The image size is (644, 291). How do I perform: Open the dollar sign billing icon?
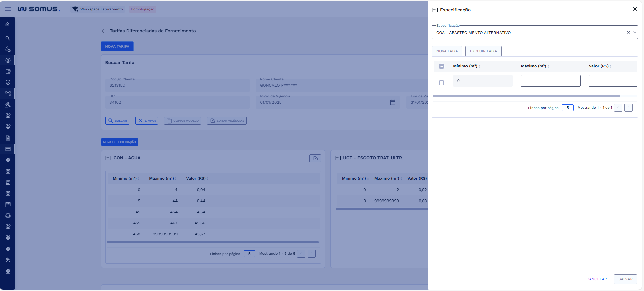tap(8, 60)
